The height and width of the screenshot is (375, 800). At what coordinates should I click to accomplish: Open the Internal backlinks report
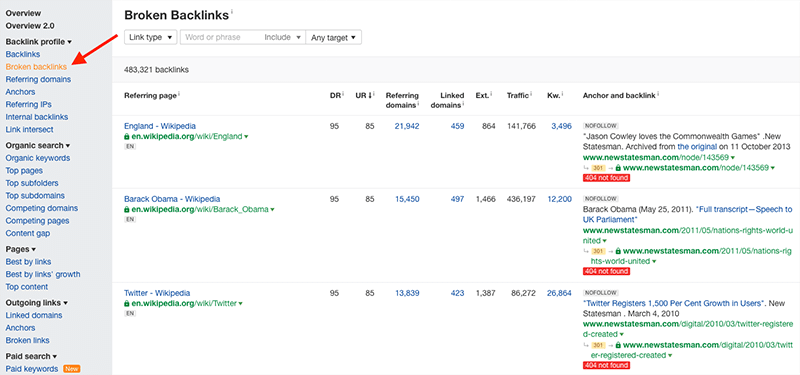[x=37, y=117]
